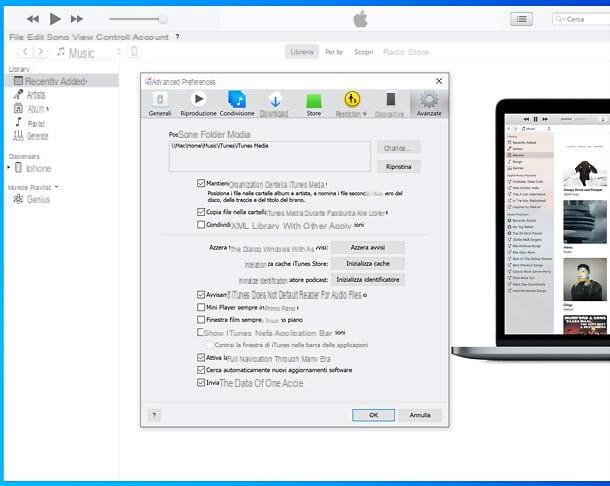Open the Restrizioni preferences pane
The image size is (610, 486).
pyautogui.click(x=351, y=104)
